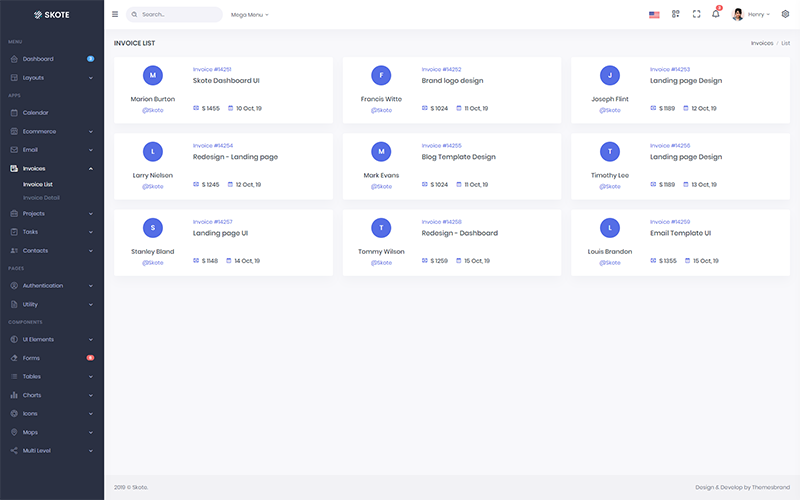Expand the Charts sidebar menu

pos(52,395)
